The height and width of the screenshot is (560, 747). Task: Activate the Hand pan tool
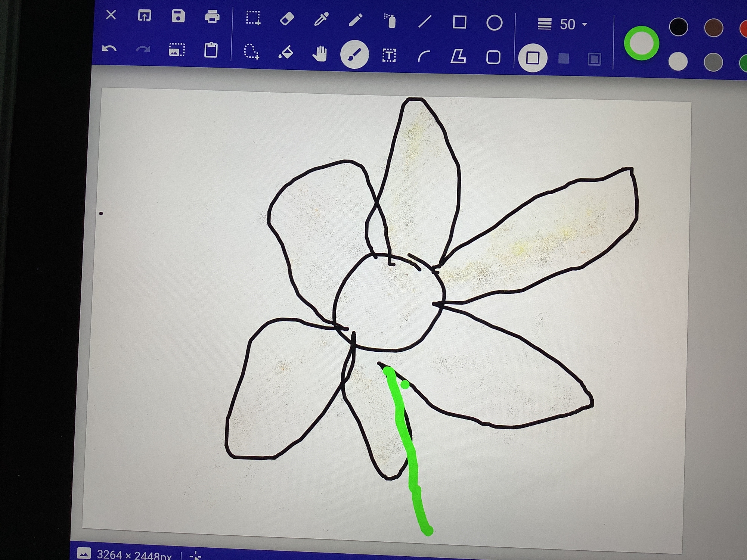point(320,54)
